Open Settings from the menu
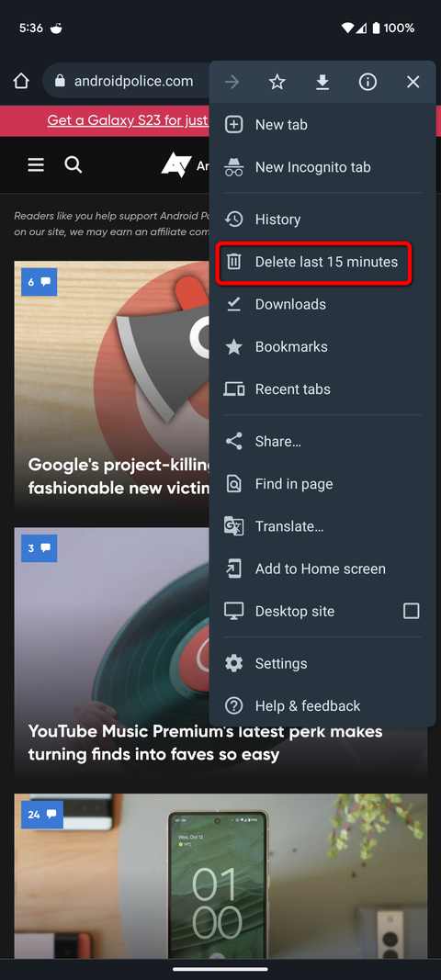The width and height of the screenshot is (441, 980). pyautogui.click(x=322, y=664)
